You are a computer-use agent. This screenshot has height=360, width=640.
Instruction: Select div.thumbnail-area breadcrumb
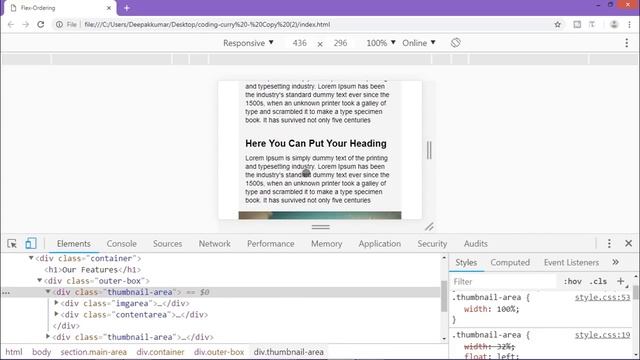pyautogui.click(x=289, y=352)
